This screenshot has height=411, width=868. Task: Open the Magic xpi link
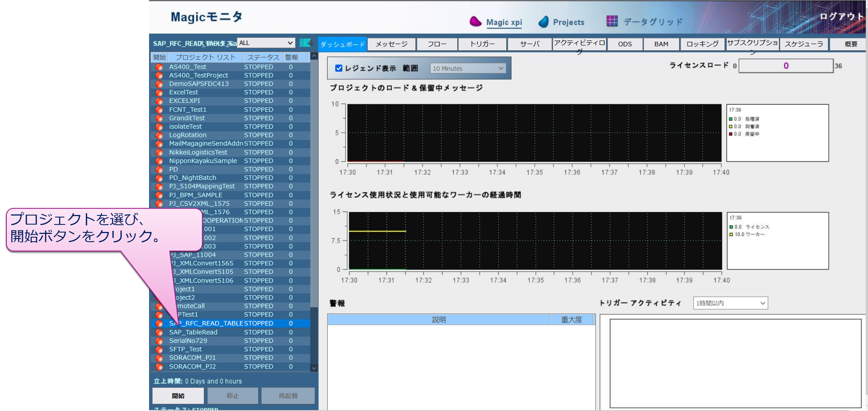(x=504, y=22)
